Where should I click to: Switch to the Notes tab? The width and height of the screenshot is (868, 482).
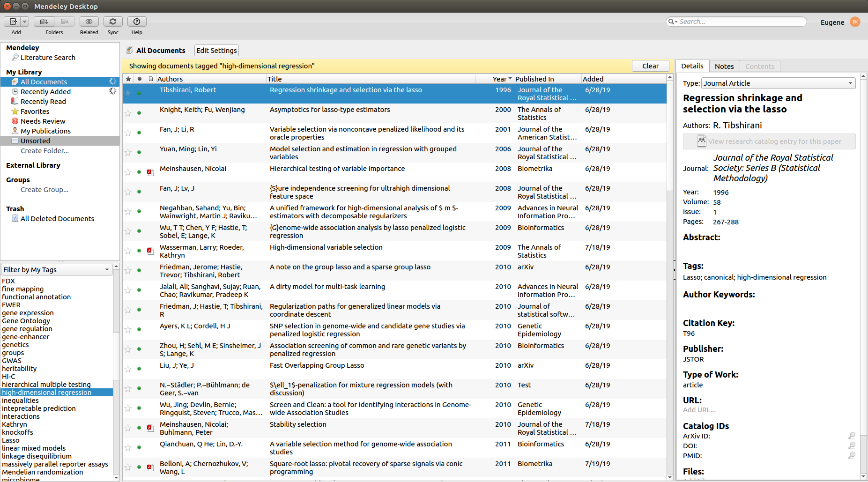coord(724,67)
